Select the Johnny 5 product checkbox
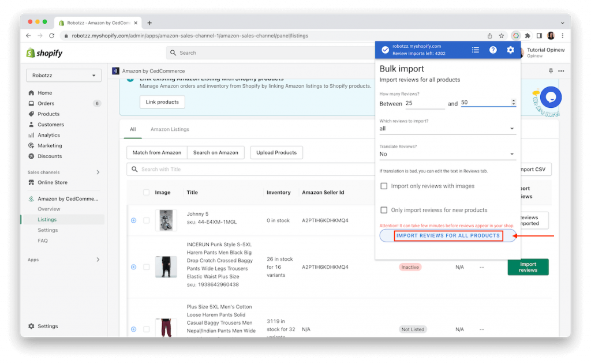Image resolution: width=591 pixels, height=364 pixels. point(146,220)
